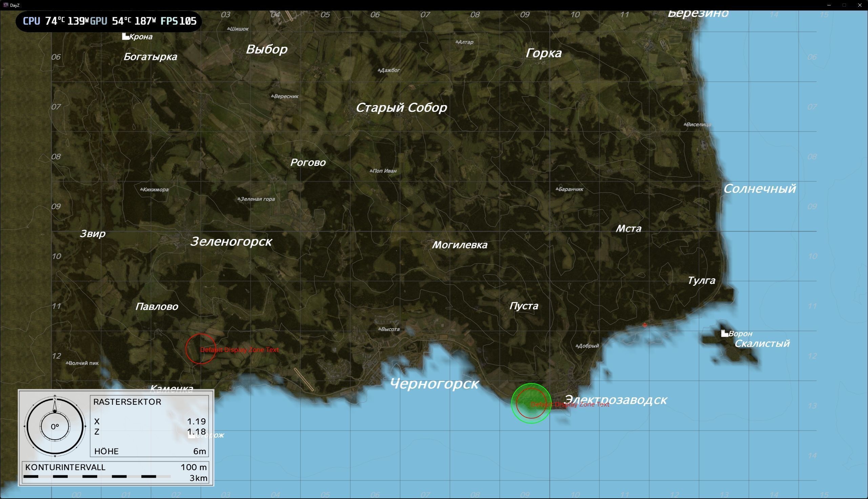Click the HÖHE 6m elevation readout
The image size is (868, 499).
click(150, 451)
